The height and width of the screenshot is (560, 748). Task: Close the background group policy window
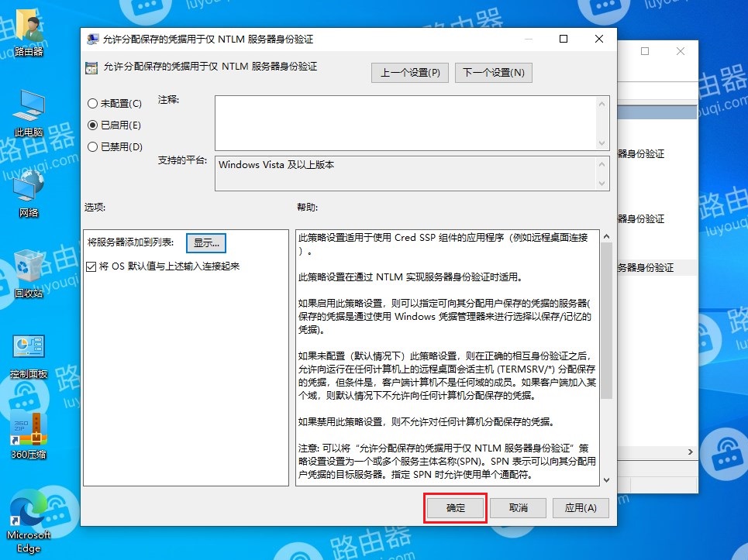[681, 51]
